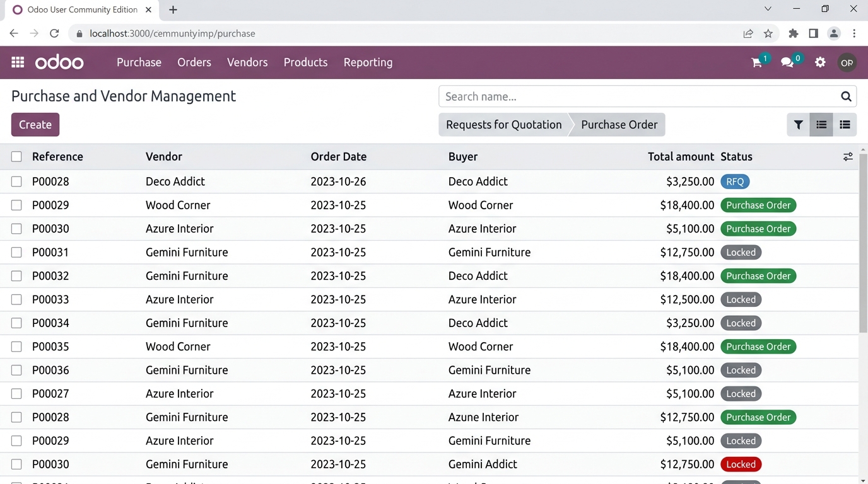This screenshot has height=484, width=868.
Task: Click the Create button
Action: pyautogui.click(x=35, y=125)
